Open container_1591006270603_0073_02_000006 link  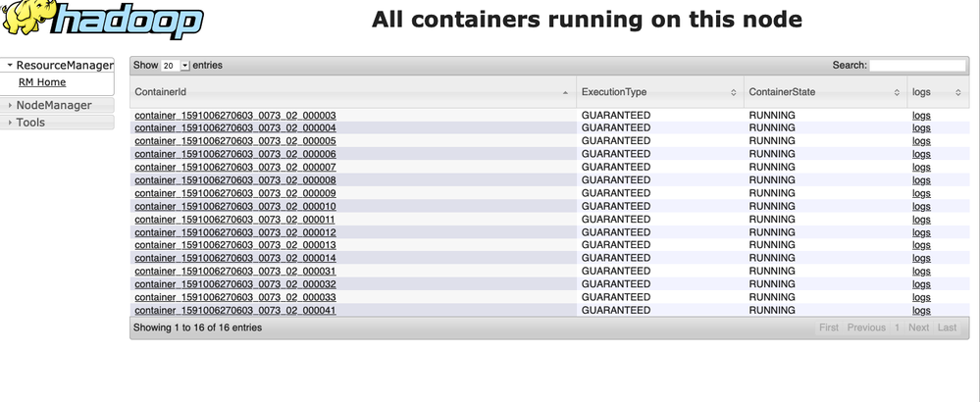pyautogui.click(x=235, y=154)
